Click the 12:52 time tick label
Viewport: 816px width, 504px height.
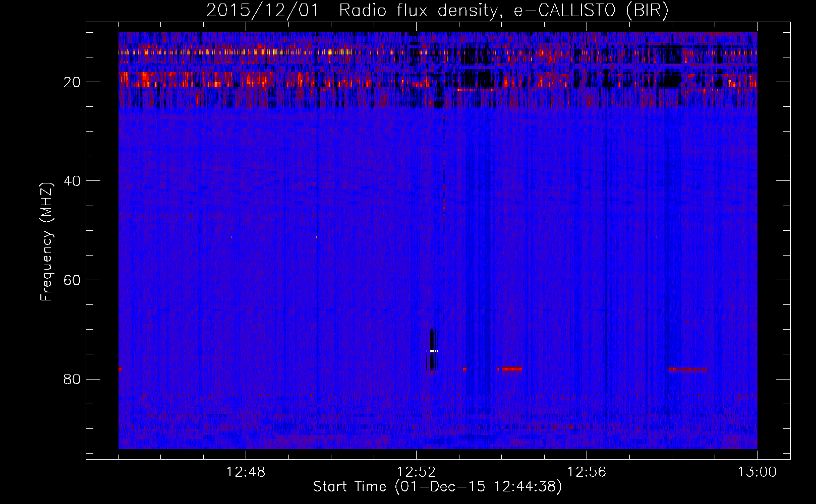click(x=417, y=472)
